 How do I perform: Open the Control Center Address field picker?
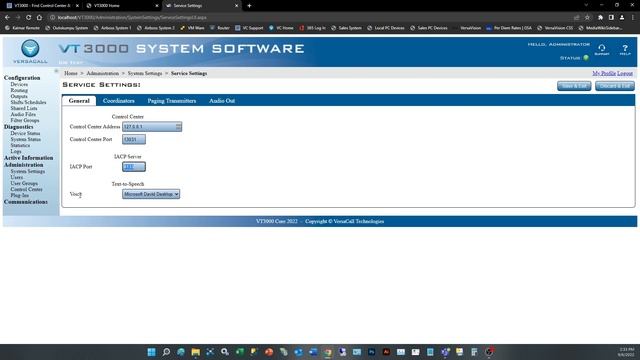point(178,127)
